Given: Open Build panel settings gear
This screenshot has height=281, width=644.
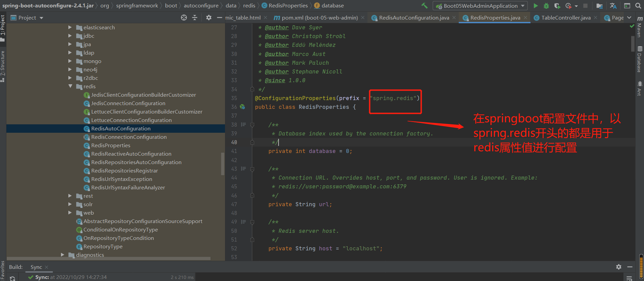Looking at the screenshot, I should click(619, 267).
